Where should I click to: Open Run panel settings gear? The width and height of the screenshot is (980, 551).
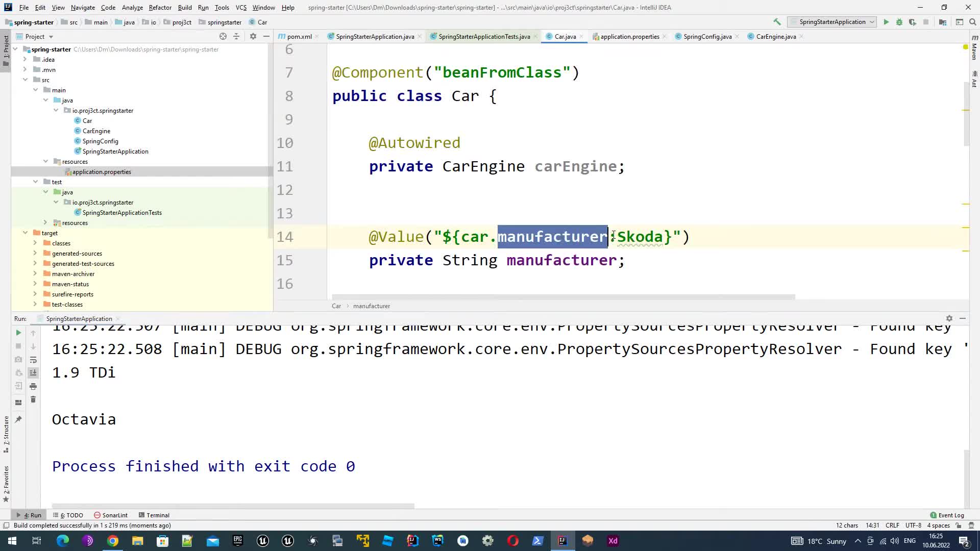[x=949, y=318]
